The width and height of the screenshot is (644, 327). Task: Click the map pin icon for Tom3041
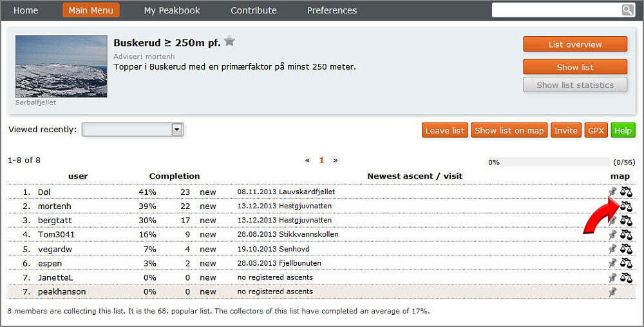click(x=612, y=235)
